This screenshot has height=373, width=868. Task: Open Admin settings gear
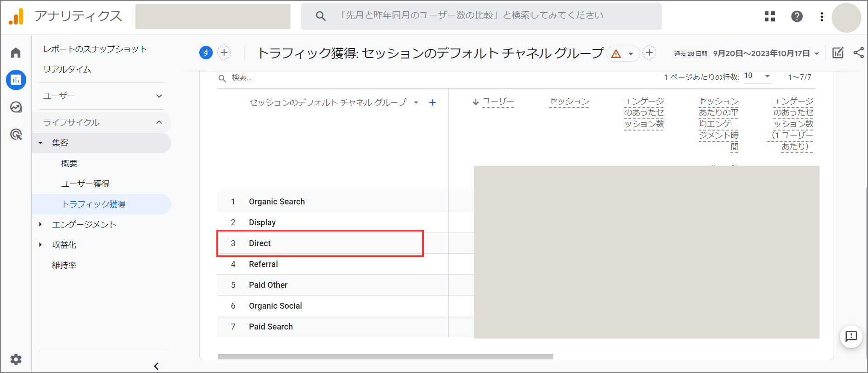[x=16, y=359]
